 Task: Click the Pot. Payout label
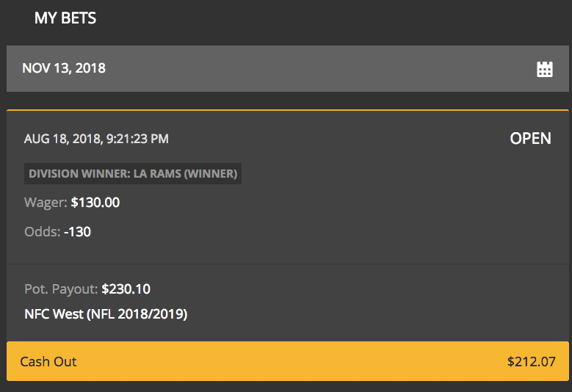click(61, 289)
